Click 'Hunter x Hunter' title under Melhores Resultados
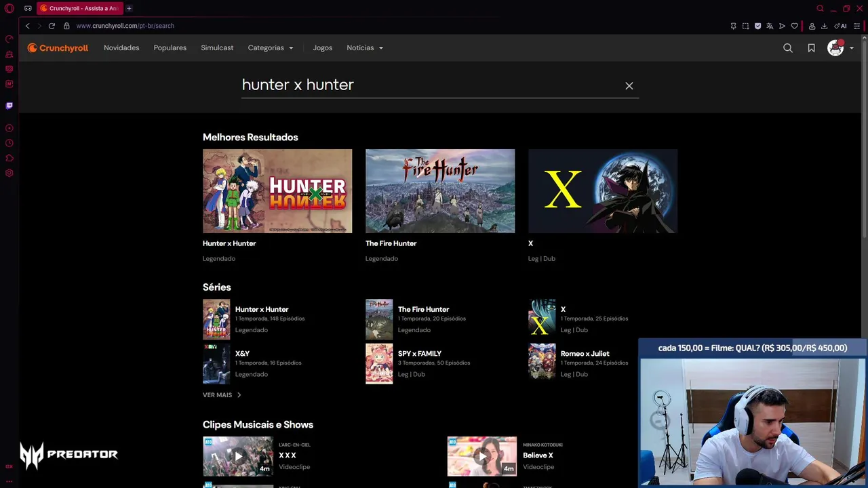Viewport: 868px width, 488px height. click(x=229, y=243)
